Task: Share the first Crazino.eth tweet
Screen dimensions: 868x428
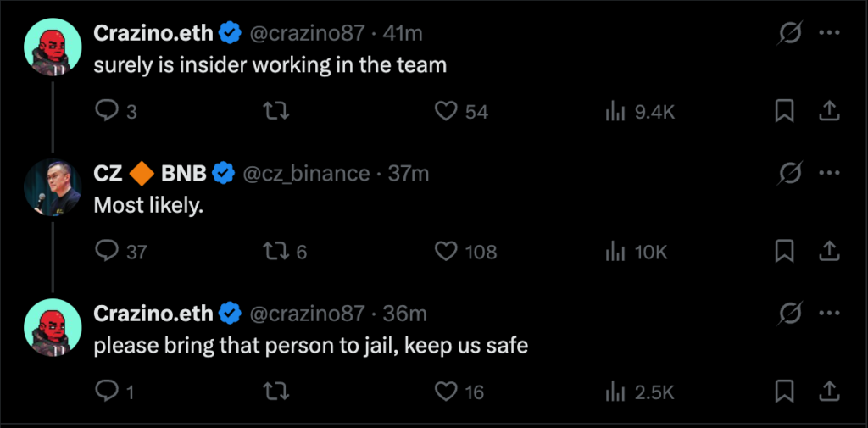Action: [829, 111]
